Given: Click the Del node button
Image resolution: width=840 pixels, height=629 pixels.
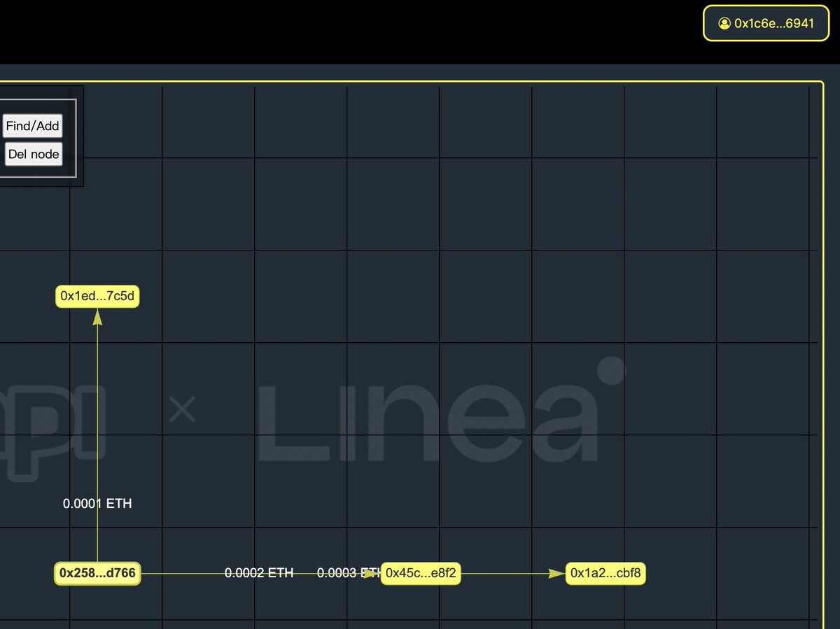Looking at the screenshot, I should pyautogui.click(x=34, y=154).
